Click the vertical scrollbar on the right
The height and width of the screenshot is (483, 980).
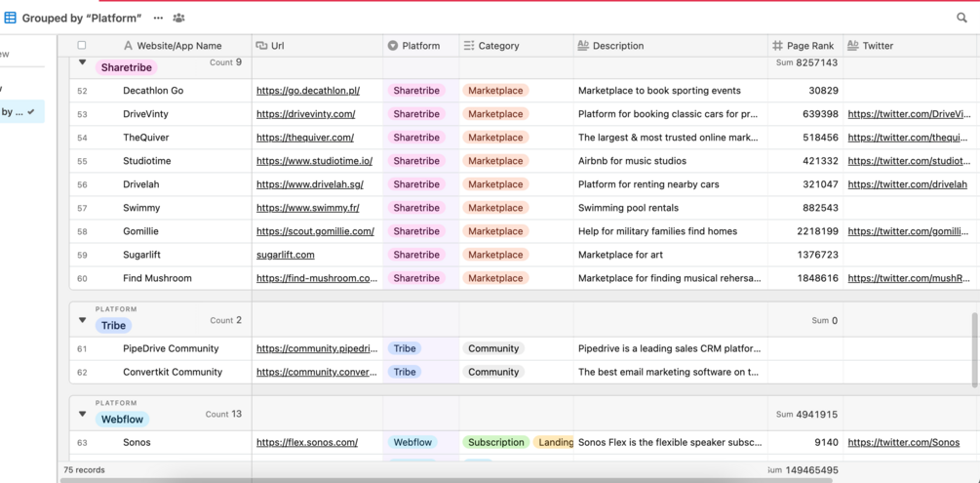(974, 349)
